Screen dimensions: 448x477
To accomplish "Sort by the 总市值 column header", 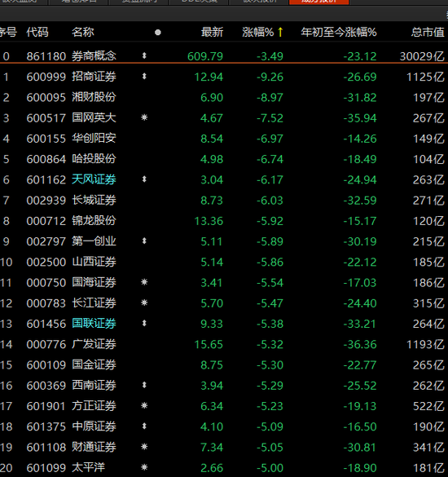I will tap(428, 32).
